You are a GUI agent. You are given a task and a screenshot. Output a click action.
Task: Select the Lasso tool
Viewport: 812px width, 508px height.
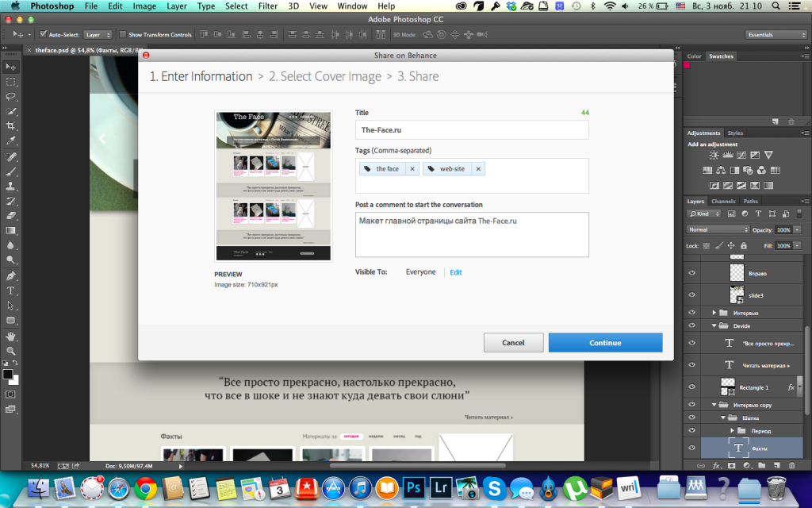10,96
